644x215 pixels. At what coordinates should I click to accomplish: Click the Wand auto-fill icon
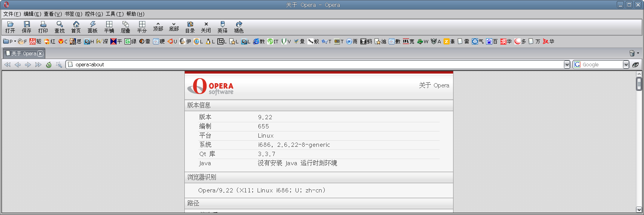click(59, 65)
